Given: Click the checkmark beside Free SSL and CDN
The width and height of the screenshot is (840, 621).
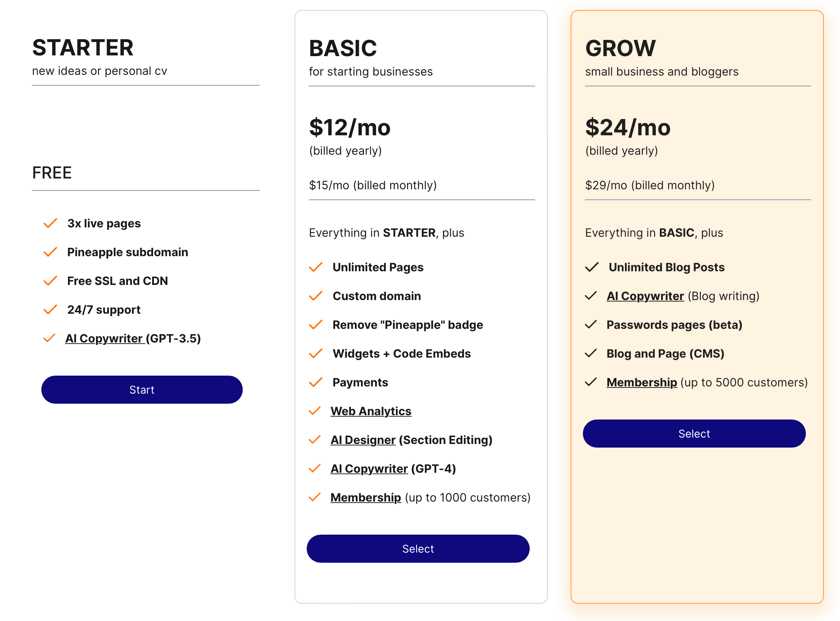Looking at the screenshot, I should 50,281.
